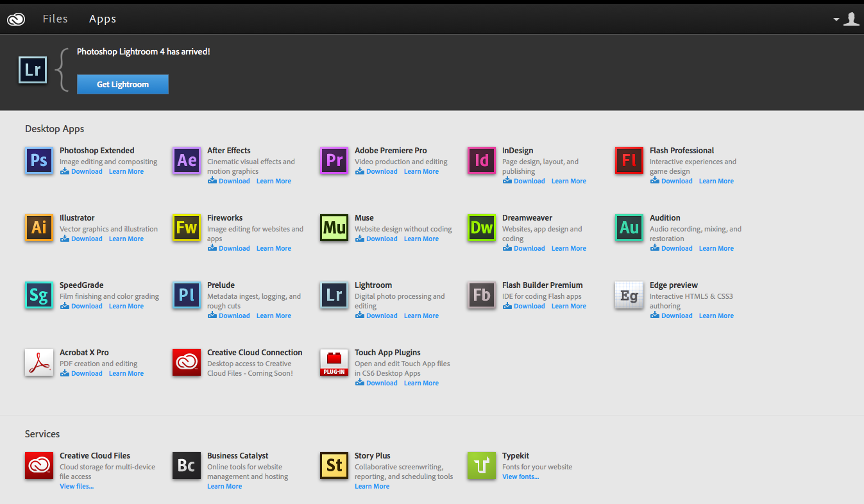
Task: Click the Illustrator Ai icon
Action: click(39, 228)
